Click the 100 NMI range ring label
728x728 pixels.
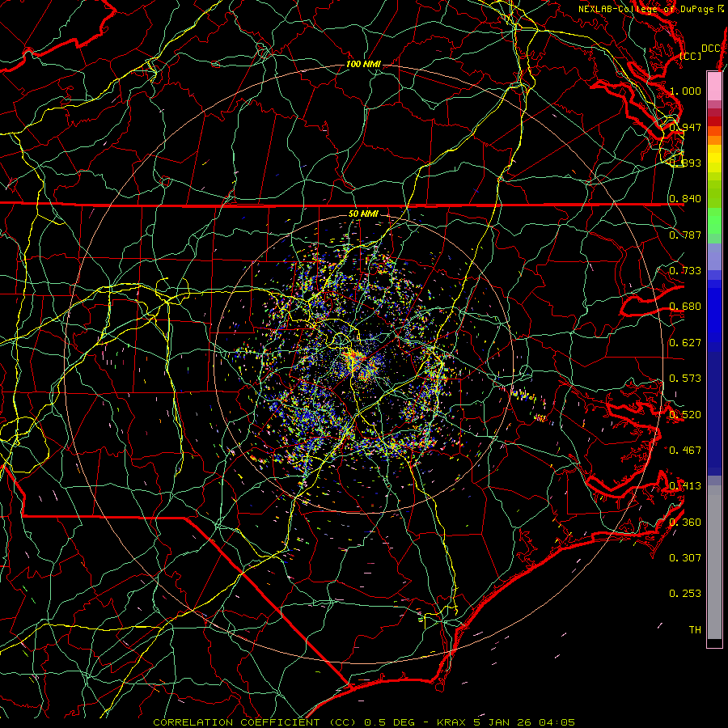[363, 64]
